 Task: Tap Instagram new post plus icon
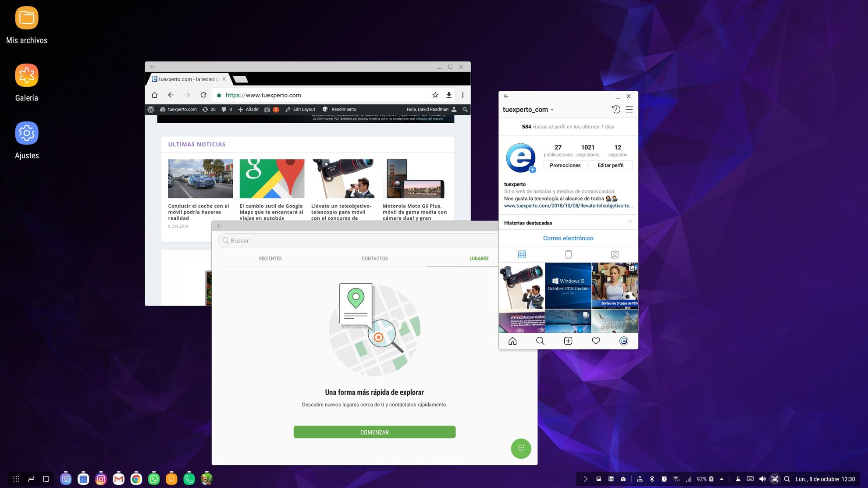click(568, 341)
